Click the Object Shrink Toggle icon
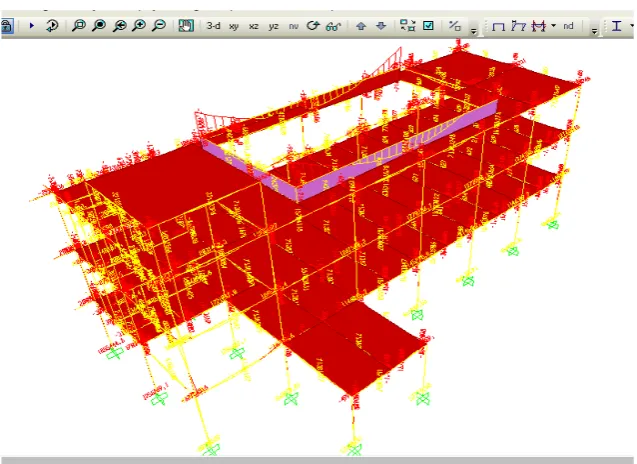Screen dimensions: 637x464 click(x=407, y=26)
